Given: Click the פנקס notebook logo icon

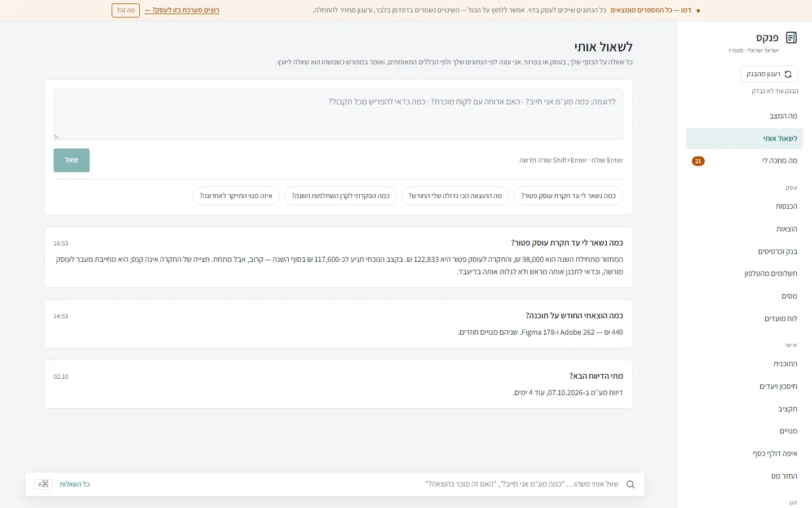Looking at the screenshot, I should [791, 38].
